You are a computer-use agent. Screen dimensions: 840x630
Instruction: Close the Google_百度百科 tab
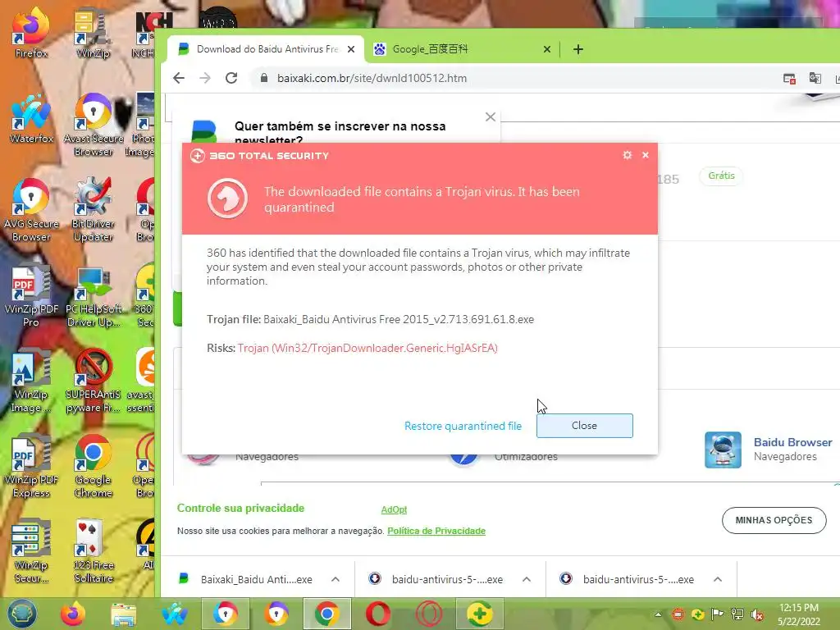pos(547,49)
